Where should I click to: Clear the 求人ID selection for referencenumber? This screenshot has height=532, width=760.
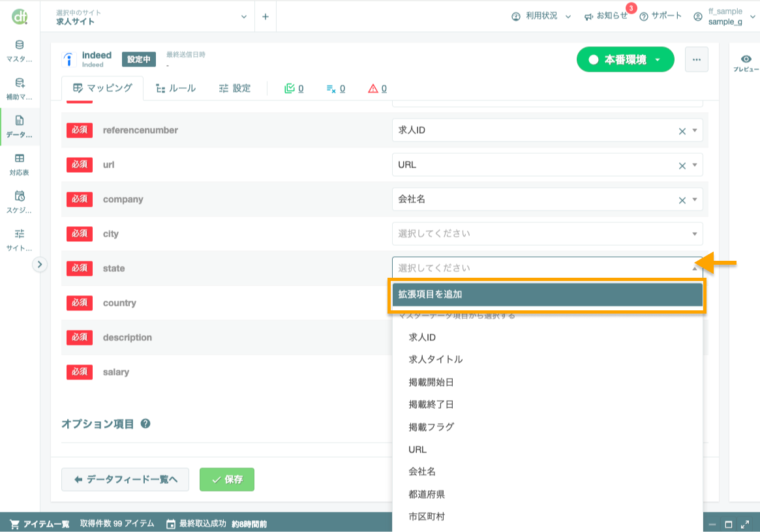[x=682, y=131]
